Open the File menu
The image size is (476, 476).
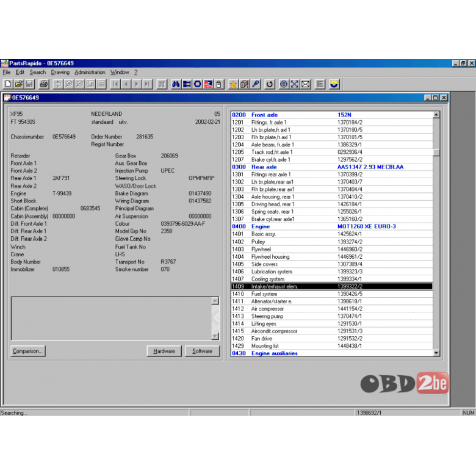coord(6,72)
